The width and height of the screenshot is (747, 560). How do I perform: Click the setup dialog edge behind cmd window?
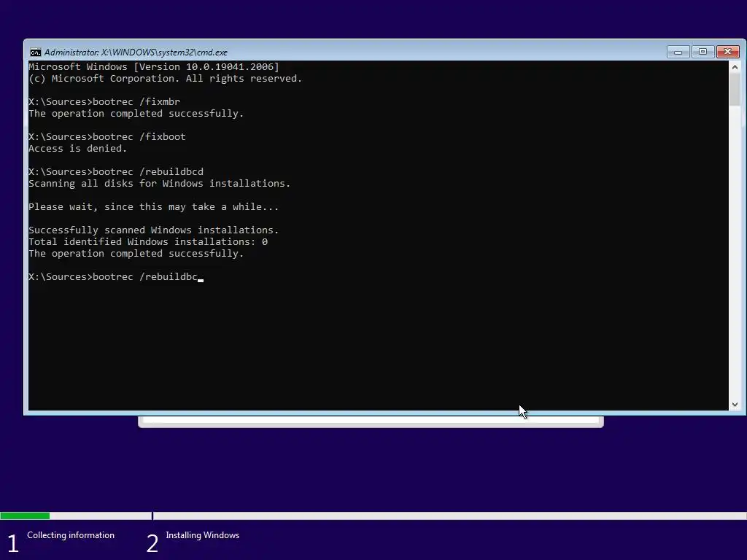click(371, 422)
